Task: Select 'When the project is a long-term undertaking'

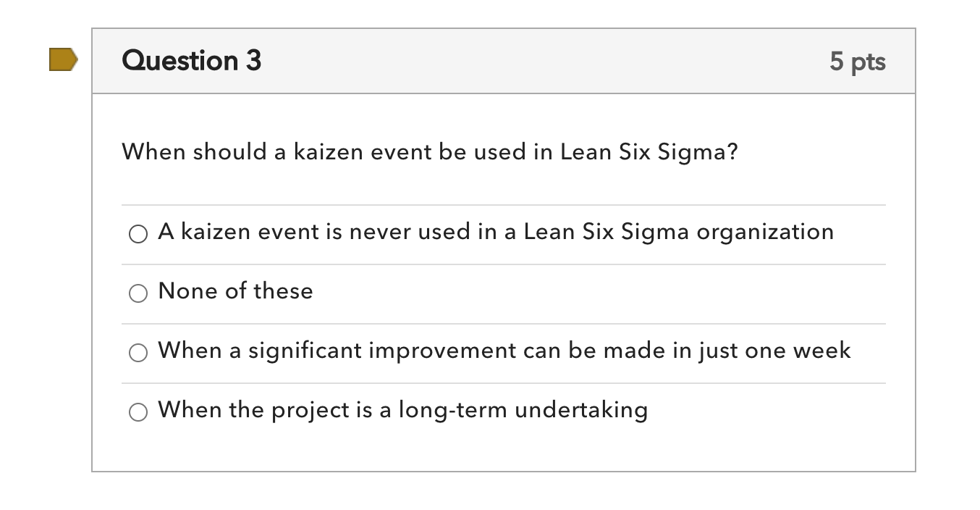Action: 138,411
